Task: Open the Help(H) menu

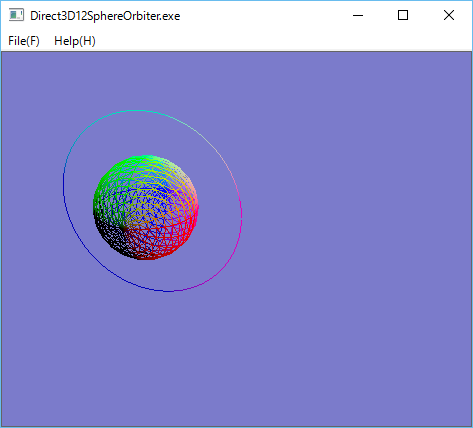Action: coord(75,41)
